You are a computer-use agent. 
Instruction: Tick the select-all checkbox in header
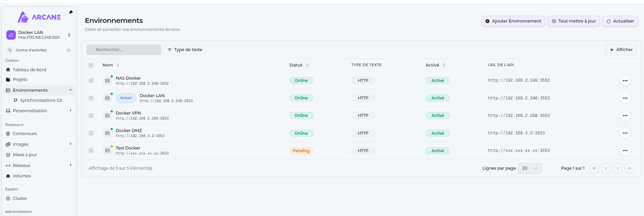[x=91, y=65]
